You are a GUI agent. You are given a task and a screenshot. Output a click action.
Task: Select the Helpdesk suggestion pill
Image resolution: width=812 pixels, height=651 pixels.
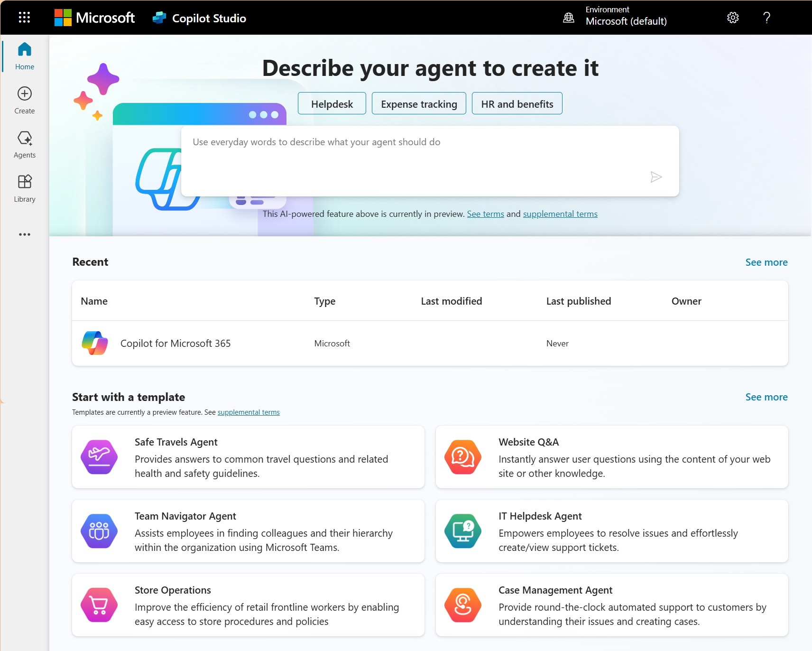pyautogui.click(x=332, y=103)
